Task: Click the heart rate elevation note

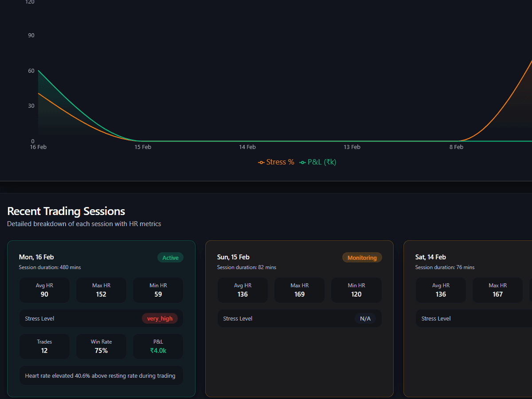Action: pyautogui.click(x=101, y=375)
